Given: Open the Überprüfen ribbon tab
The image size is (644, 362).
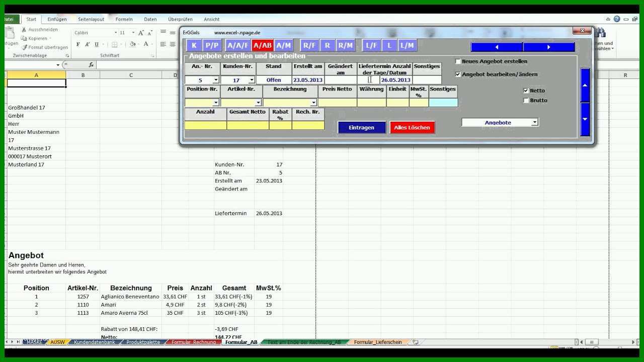Looking at the screenshot, I should tap(181, 19).
